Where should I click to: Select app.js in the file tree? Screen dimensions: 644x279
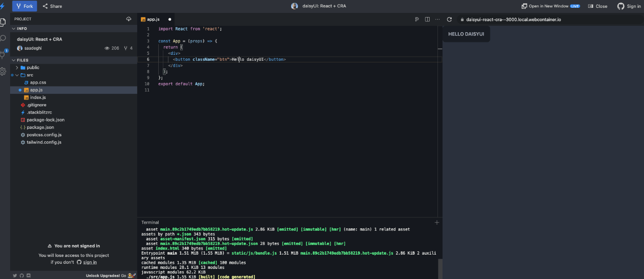pyautogui.click(x=74, y=90)
